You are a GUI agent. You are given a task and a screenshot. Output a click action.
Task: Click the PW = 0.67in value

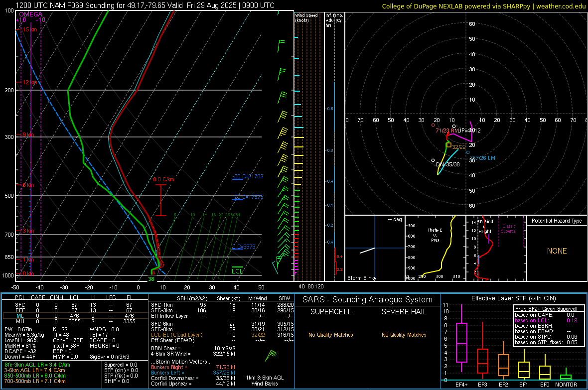point(18,329)
